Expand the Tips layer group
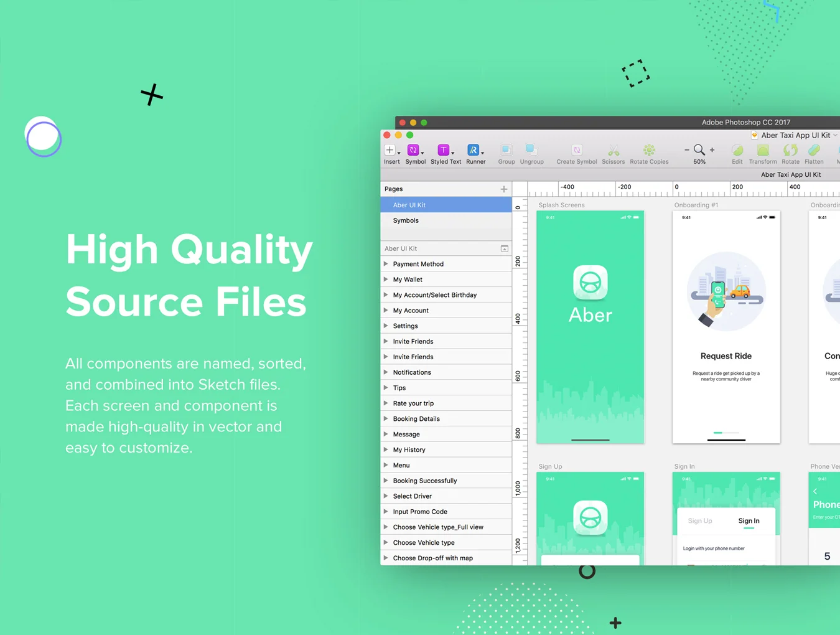Image resolution: width=840 pixels, height=635 pixels. coord(386,388)
